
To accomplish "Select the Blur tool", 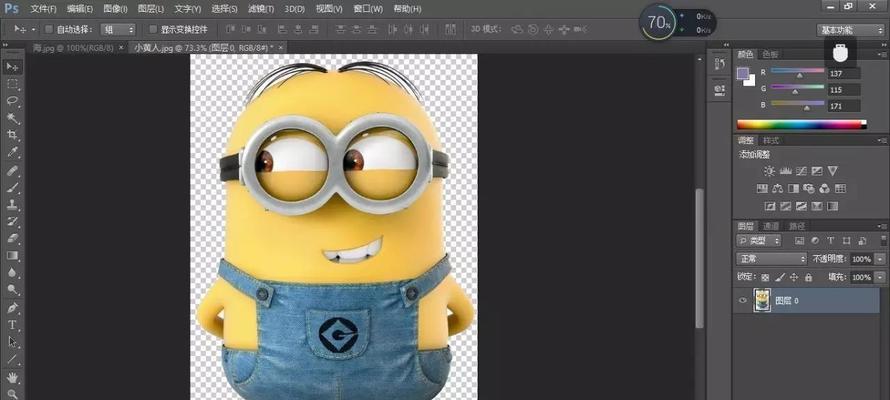I will tap(12, 272).
